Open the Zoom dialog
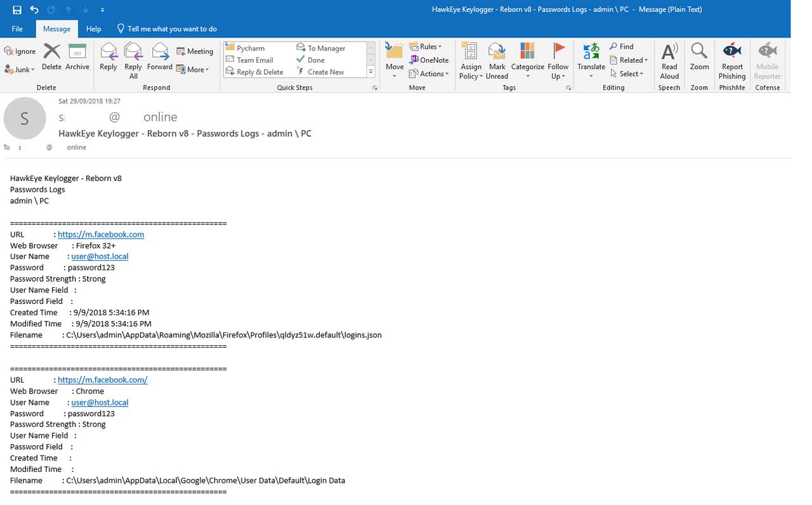 [699, 57]
